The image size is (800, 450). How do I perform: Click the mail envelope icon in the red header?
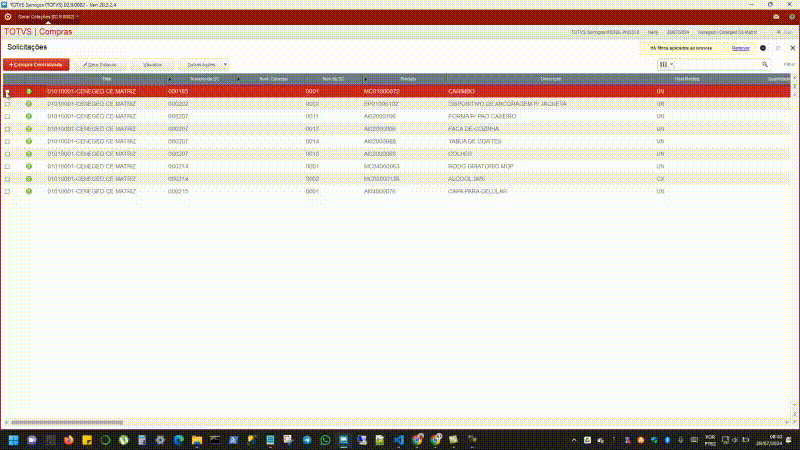click(777, 17)
